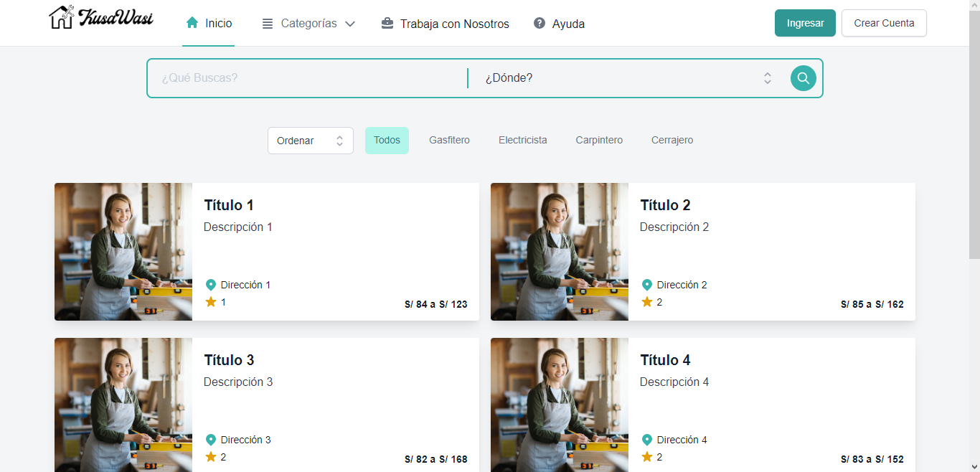This screenshot has width=980, height=472.
Task: Filter listings by Electricista
Action: (522, 141)
